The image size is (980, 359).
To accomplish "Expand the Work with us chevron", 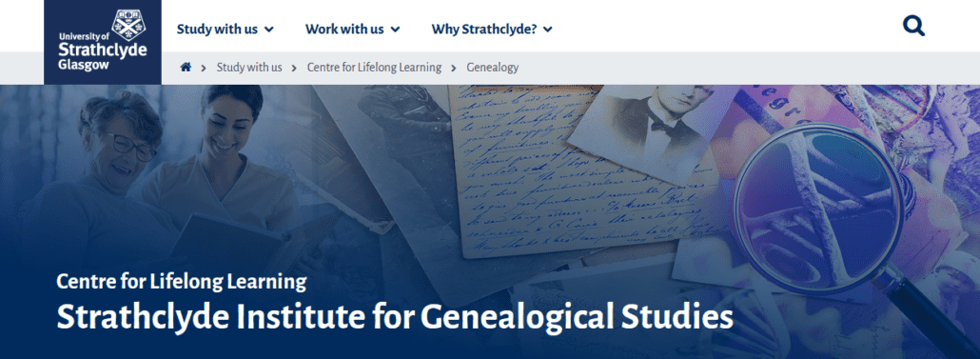I will pos(395,30).
